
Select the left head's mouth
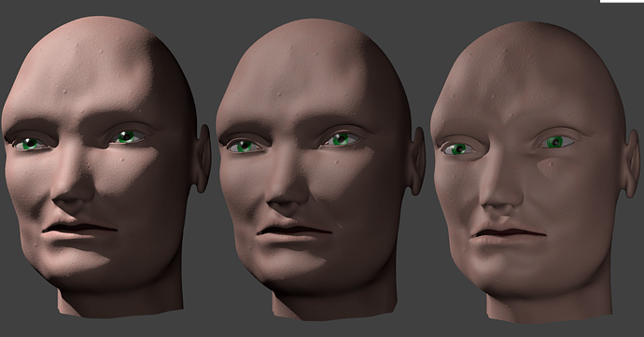click(x=79, y=230)
